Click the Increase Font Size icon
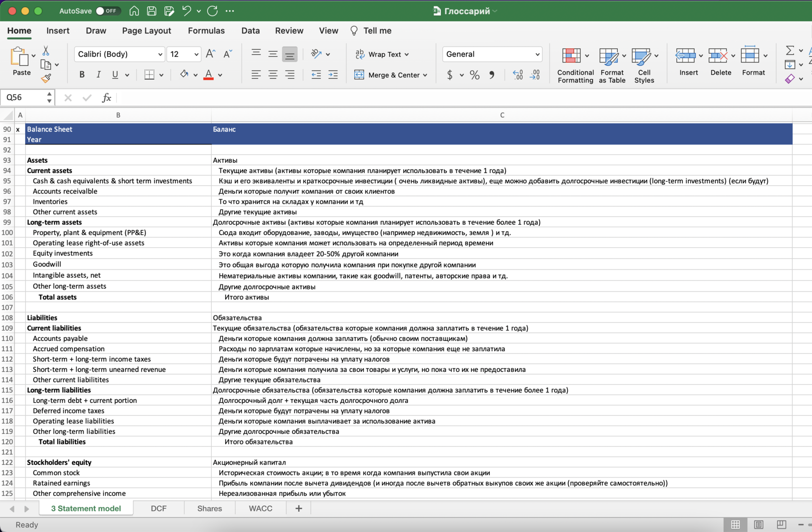 (x=210, y=54)
